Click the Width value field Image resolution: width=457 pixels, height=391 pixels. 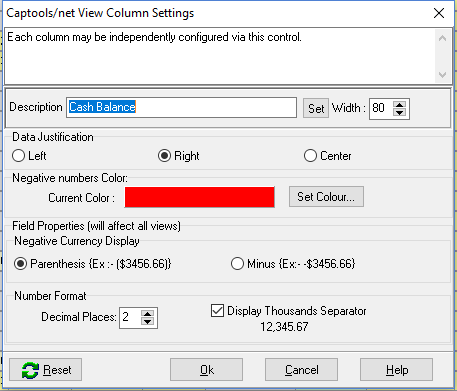(x=381, y=108)
